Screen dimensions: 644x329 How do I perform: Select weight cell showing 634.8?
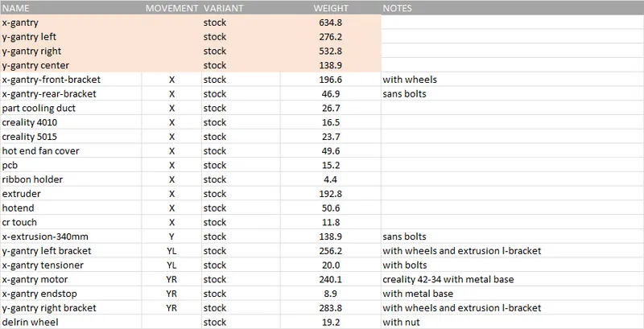pyautogui.click(x=331, y=23)
